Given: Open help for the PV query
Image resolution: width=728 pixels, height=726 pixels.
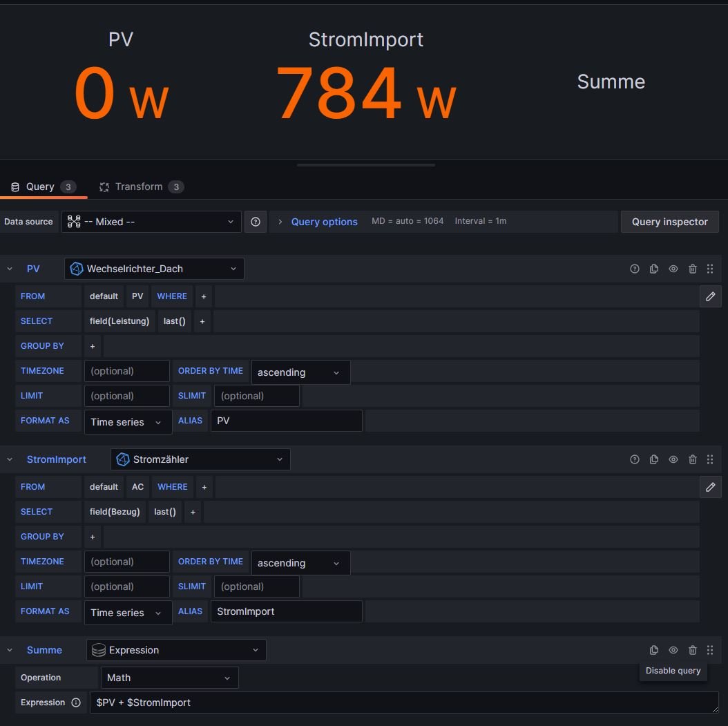Looking at the screenshot, I should pyautogui.click(x=635, y=269).
